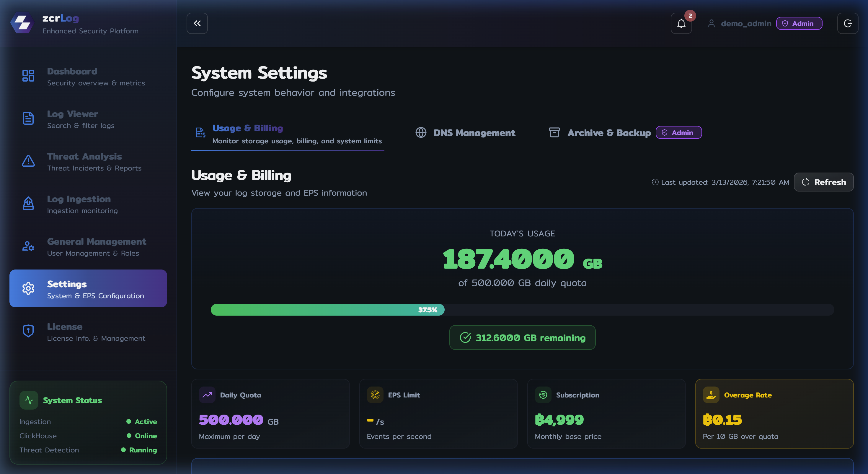Open License Info. & Management
This screenshot has width=868, height=474.
point(88,332)
